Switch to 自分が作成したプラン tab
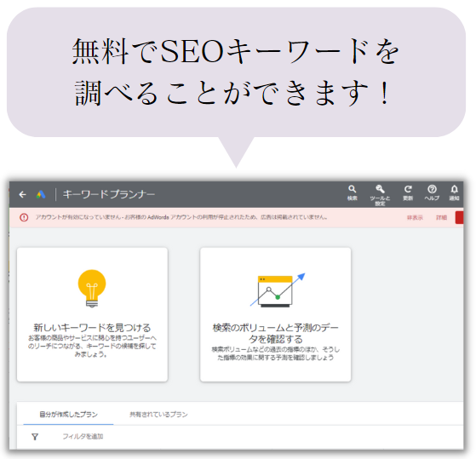This screenshot has height=459, width=476. click(68, 415)
